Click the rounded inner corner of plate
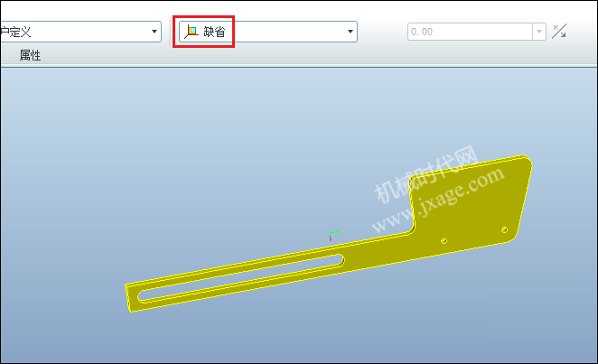Image resolution: width=598 pixels, height=364 pixels. pyautogui.click(x=411, y=229)
